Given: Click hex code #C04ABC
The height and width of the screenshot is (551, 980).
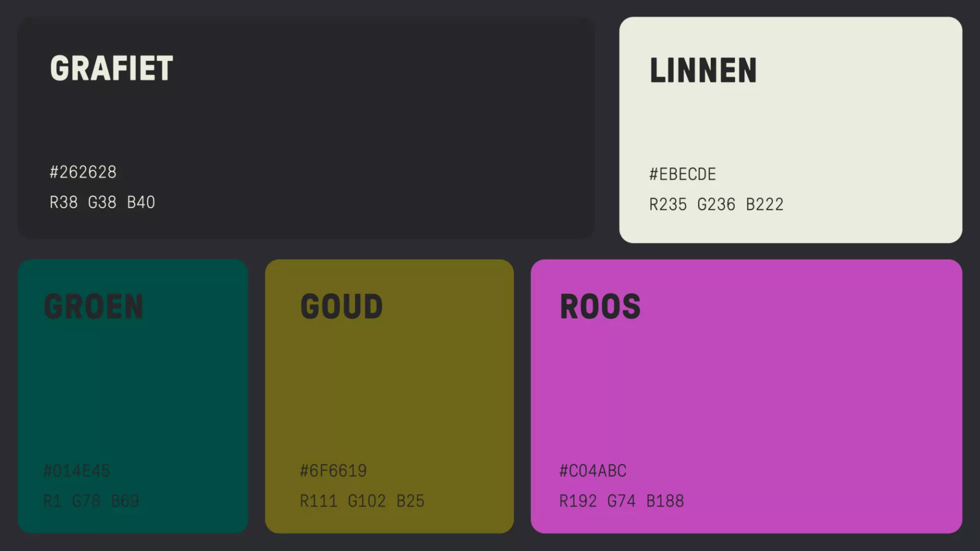Looking at the screenshot, I should (593, 471).
